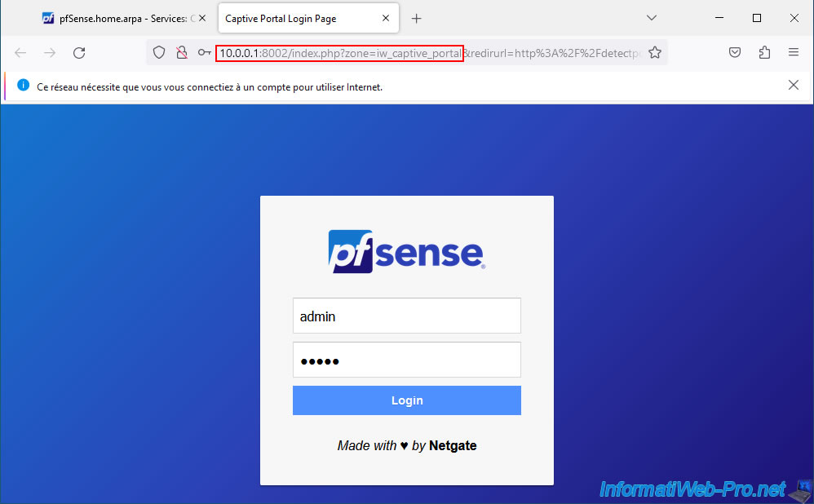Viewport: 814px width, 504px height.
Task: Open a new tab with plus button
Action: [416, 19]
